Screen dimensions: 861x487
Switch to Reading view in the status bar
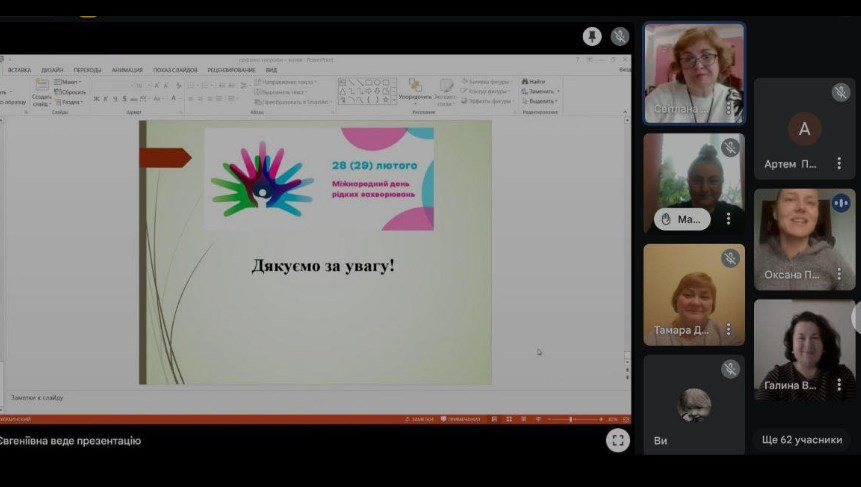(523, 419)
